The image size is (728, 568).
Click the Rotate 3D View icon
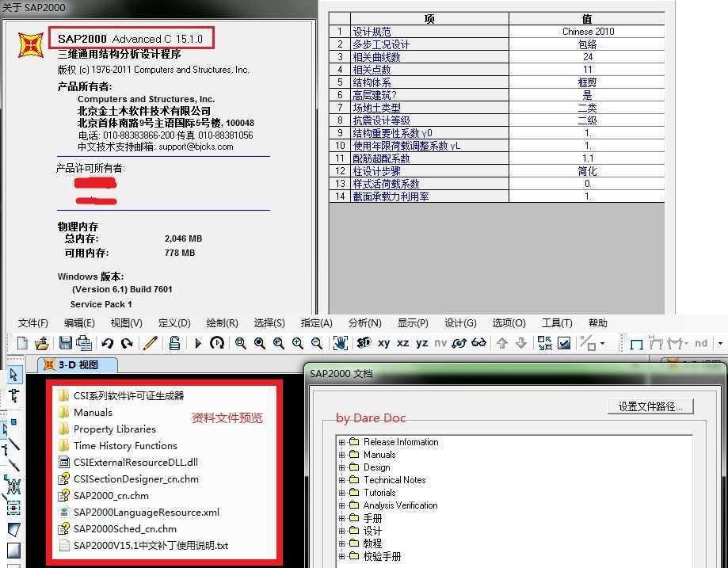(459, 343)
